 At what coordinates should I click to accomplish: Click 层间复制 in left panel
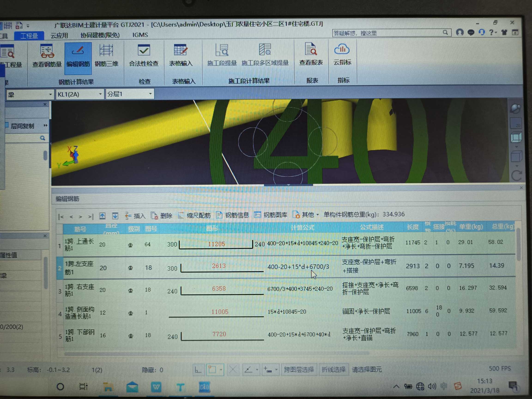(x=20, y=126)
